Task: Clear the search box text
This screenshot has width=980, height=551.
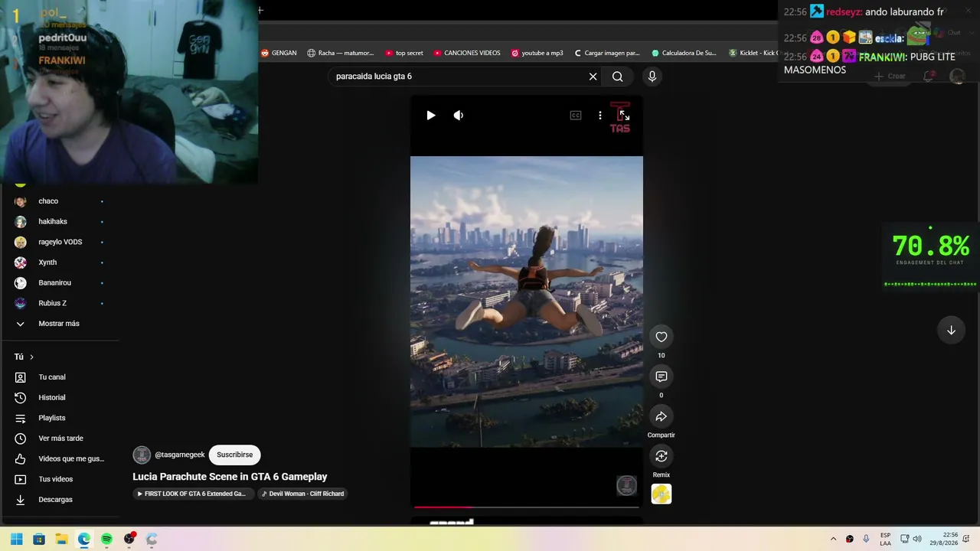Action: coord(593,77)
